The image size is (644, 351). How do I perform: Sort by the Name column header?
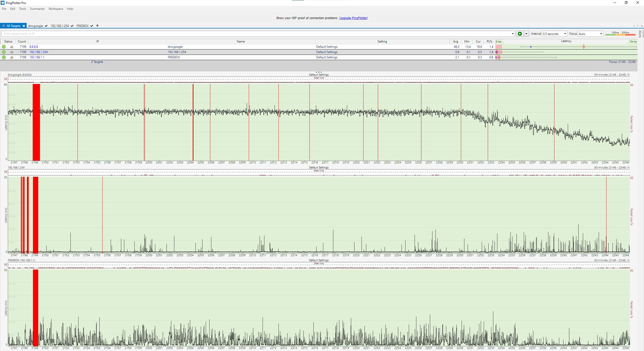240,41
